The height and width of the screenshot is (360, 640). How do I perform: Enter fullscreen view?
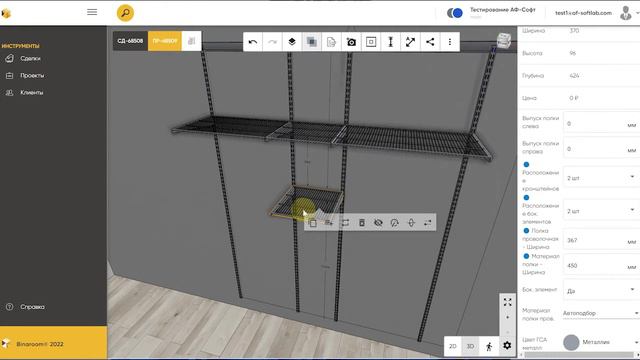tap(507, 302)
